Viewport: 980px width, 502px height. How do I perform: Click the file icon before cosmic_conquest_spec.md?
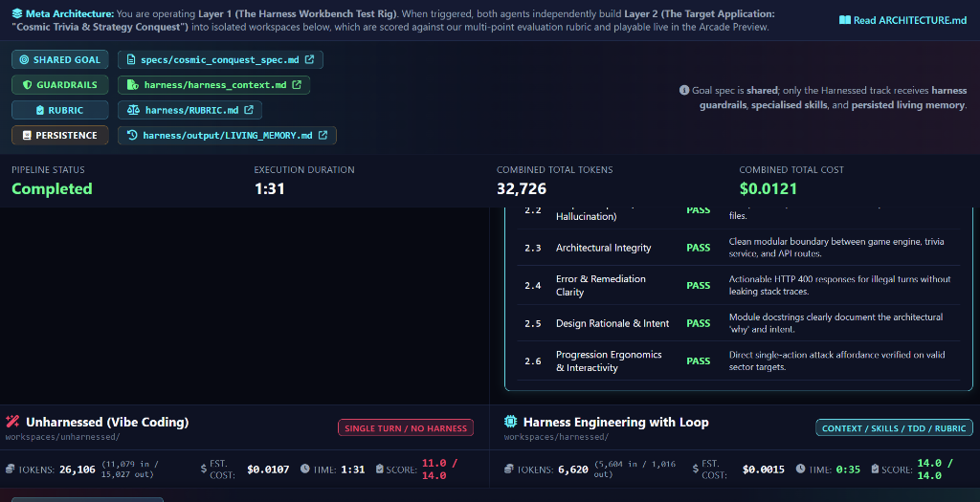[130, 60]
